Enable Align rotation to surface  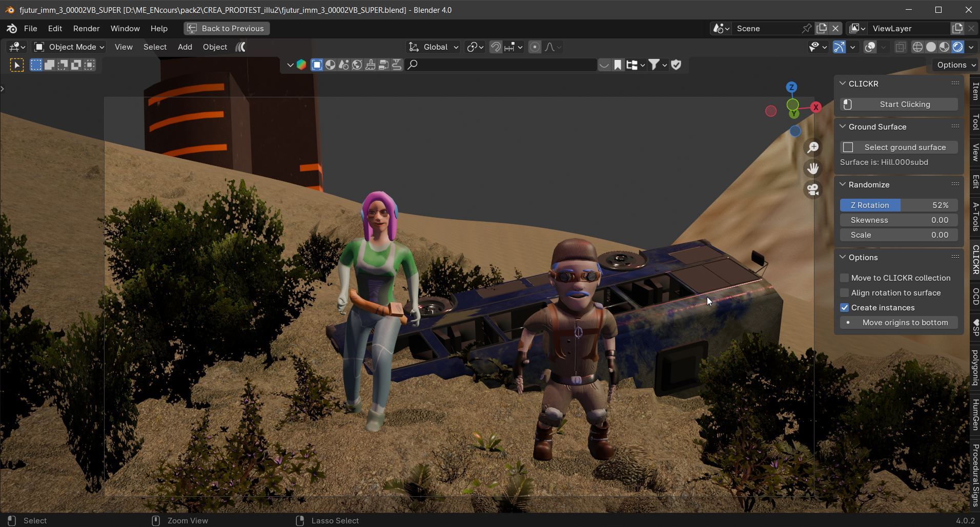(x=844, y=293)
